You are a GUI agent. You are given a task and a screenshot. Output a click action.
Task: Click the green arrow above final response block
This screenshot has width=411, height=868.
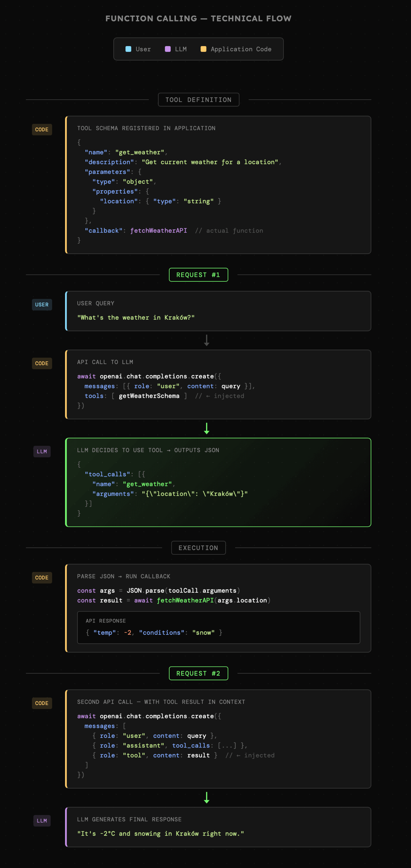tap(207, 798)
